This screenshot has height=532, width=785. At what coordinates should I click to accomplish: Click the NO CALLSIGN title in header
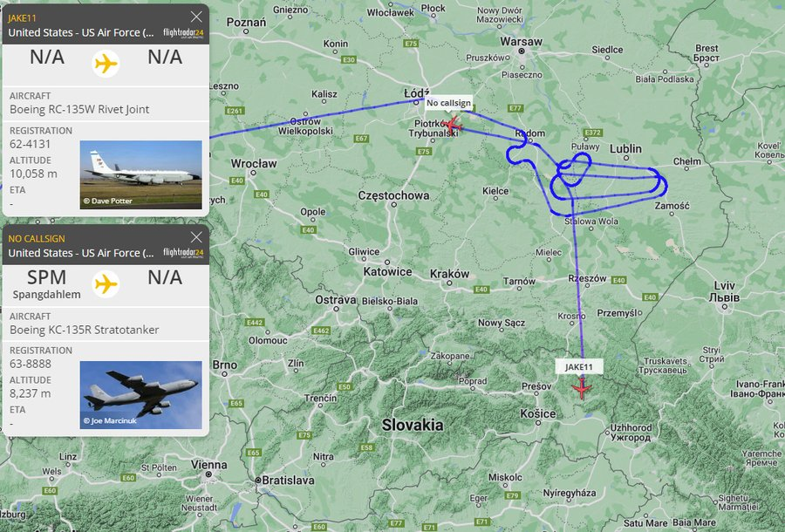point(37,239)
